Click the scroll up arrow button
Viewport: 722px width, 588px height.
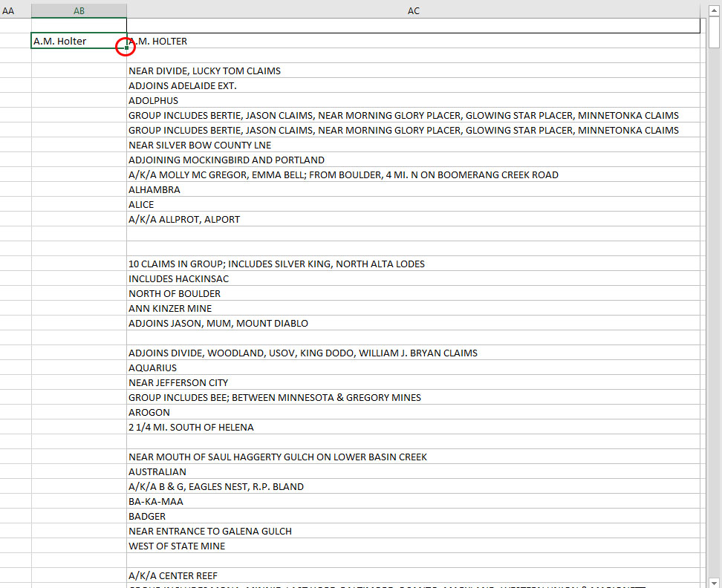coord(715,10)
